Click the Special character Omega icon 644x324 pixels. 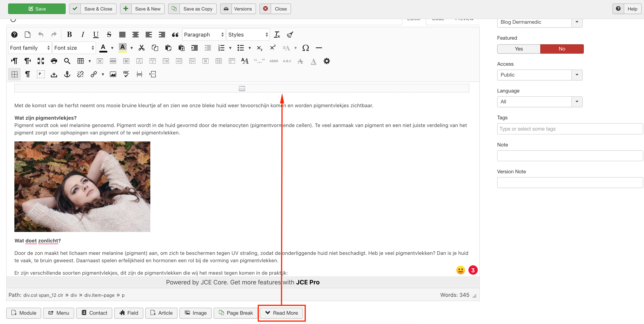pos(305,48)
